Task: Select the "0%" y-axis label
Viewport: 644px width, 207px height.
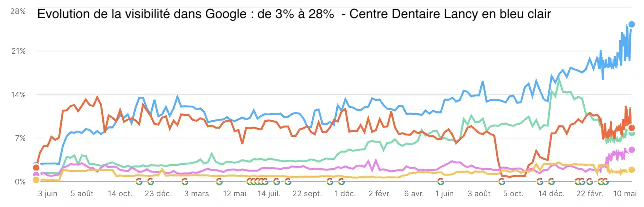Action: (20, 182)
